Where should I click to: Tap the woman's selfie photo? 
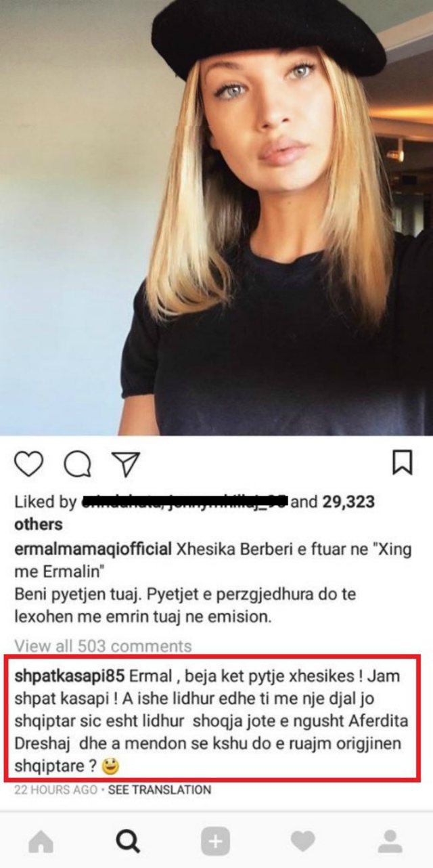(x=216, y=217)
